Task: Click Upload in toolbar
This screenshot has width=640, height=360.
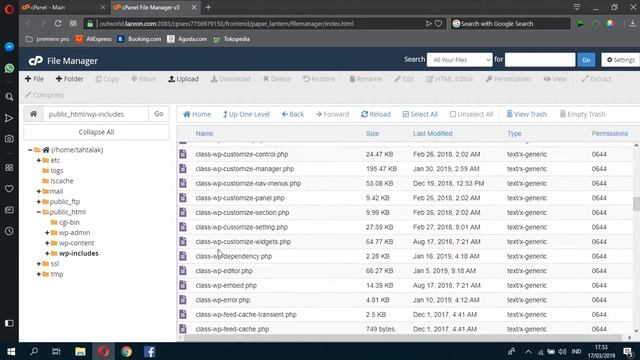Action: pos(183,79)
